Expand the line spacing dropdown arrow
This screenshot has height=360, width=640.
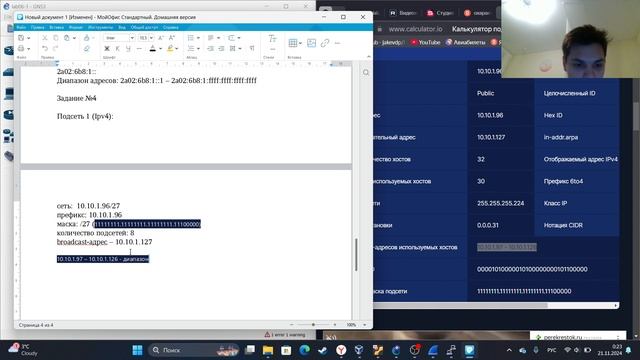click(x=239, y=38)
